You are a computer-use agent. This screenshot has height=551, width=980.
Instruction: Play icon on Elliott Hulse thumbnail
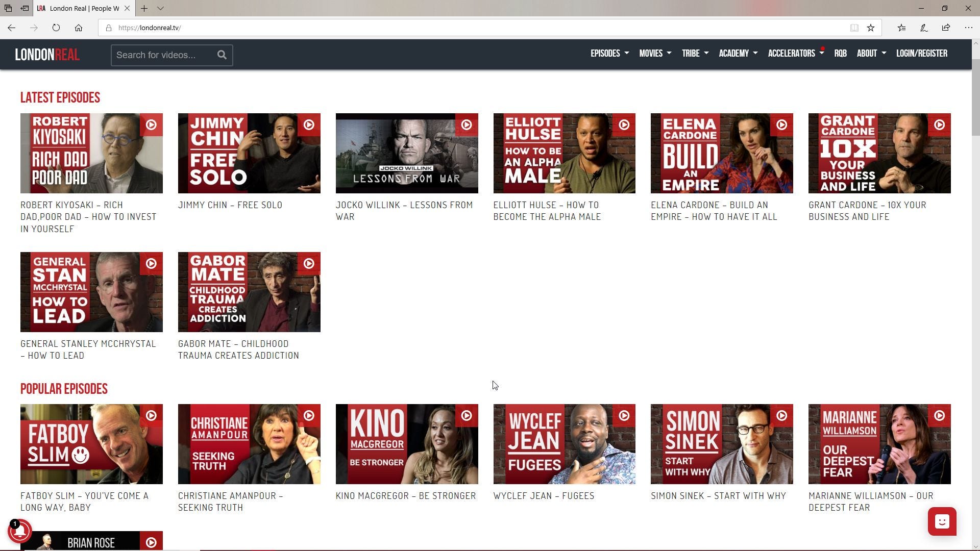tap(624, 125)
